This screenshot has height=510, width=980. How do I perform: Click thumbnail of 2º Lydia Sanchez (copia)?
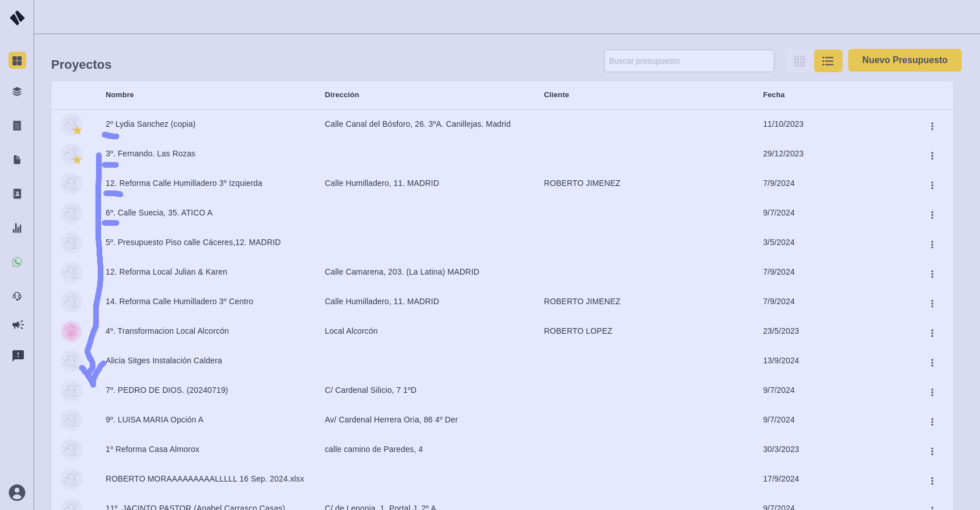tap(72, 125)
